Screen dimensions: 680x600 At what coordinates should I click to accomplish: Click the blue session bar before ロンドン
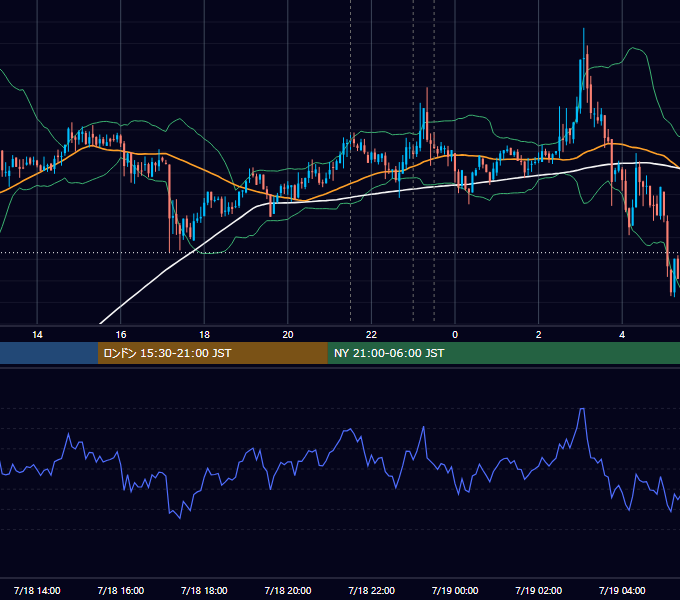(49, 353)
